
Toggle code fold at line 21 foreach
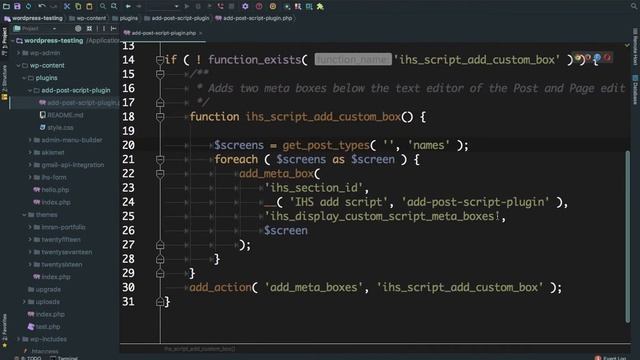pos(160,160)
